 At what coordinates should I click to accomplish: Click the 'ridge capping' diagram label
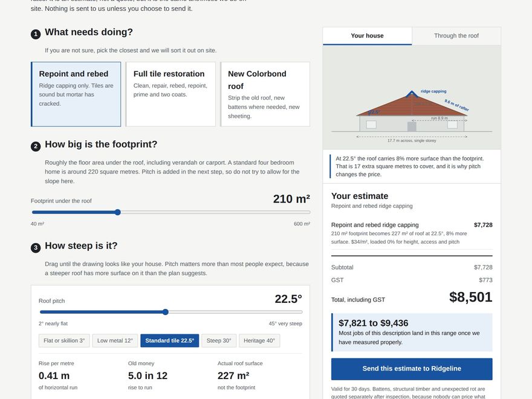(x=433, y=91)
